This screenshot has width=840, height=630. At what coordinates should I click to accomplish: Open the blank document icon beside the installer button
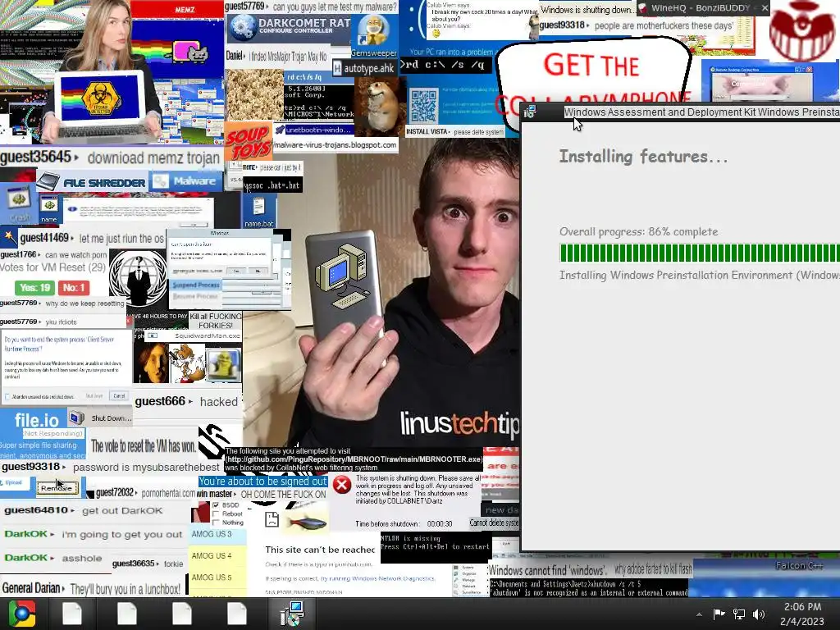coord(236,614)
